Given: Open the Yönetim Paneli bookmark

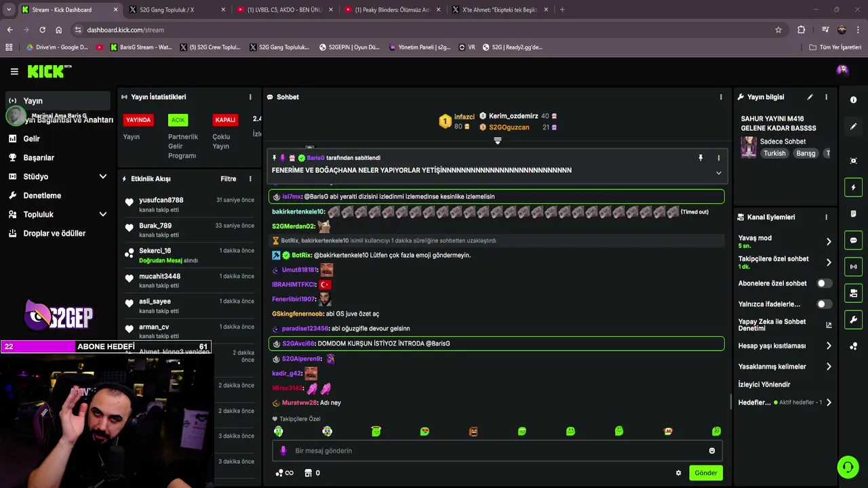Looking at the screenshot, I should pos(420,47).
